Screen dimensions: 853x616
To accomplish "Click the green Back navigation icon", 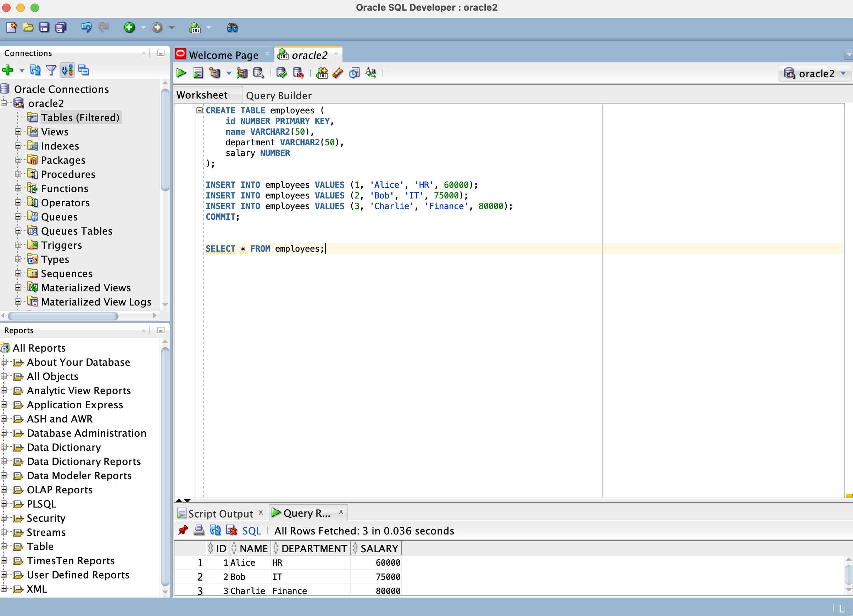I will (x=129, y=27).
